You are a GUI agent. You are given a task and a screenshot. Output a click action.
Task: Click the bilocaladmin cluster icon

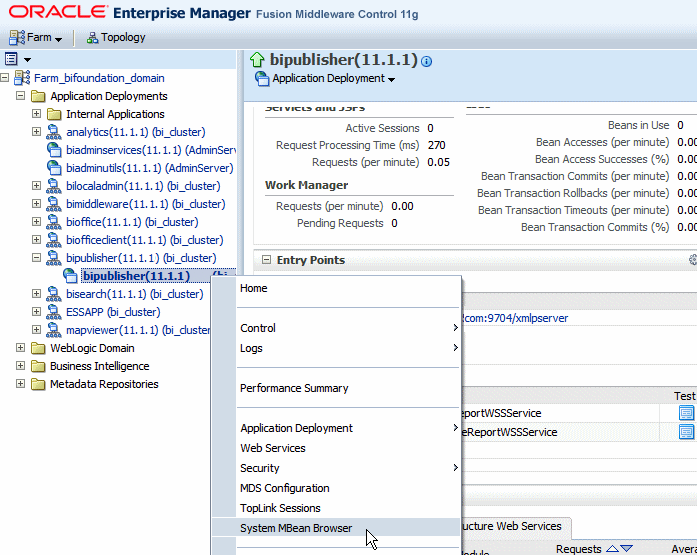(x=54, y=186)
